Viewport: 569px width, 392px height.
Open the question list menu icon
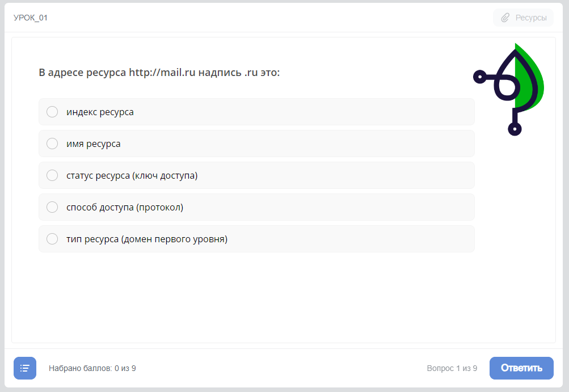coord(25,368)
